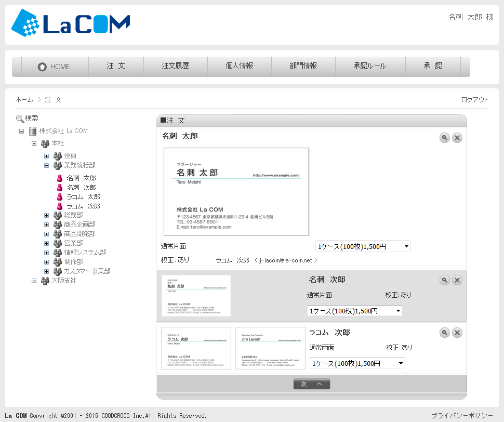This screenshot has width=504, height=422.
Task: Click the カスタマー事業部 tree label
Action: point(87,271)
